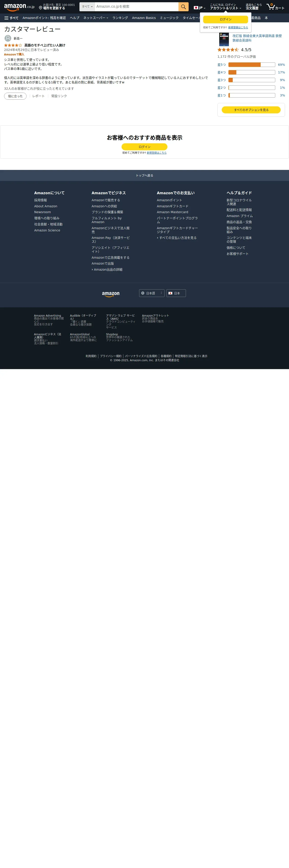
Task: Open the footer 日本語 language selector
Action: tap(152, 293)
